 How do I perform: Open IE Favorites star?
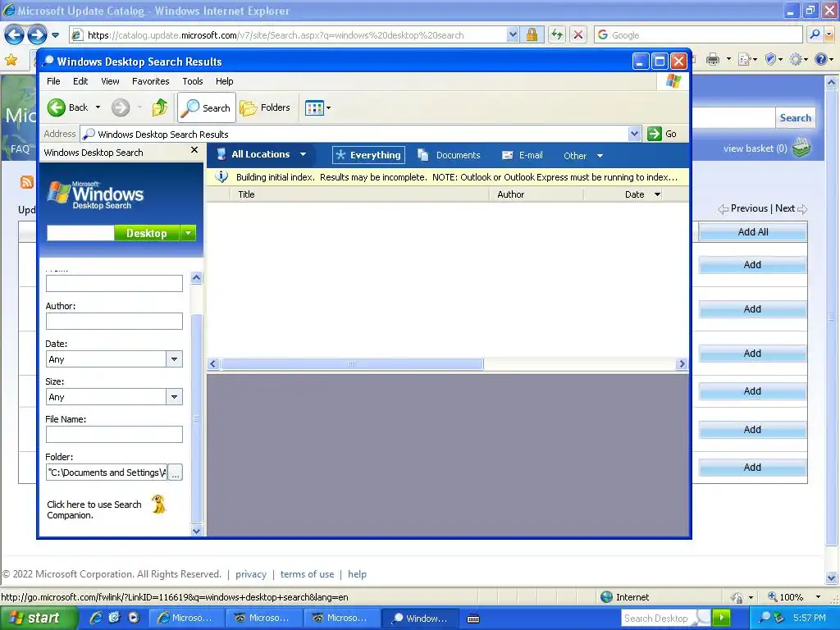point(11,59)
